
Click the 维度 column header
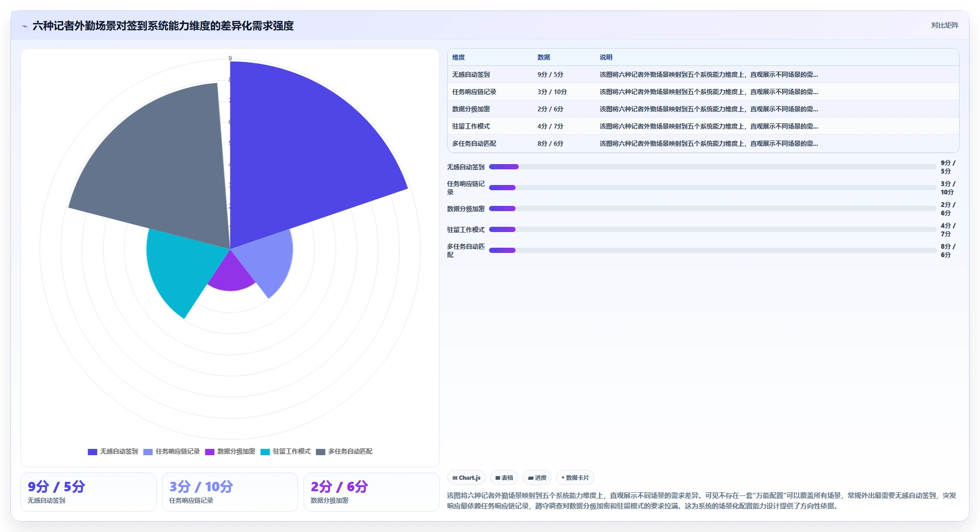pos(458,57)
